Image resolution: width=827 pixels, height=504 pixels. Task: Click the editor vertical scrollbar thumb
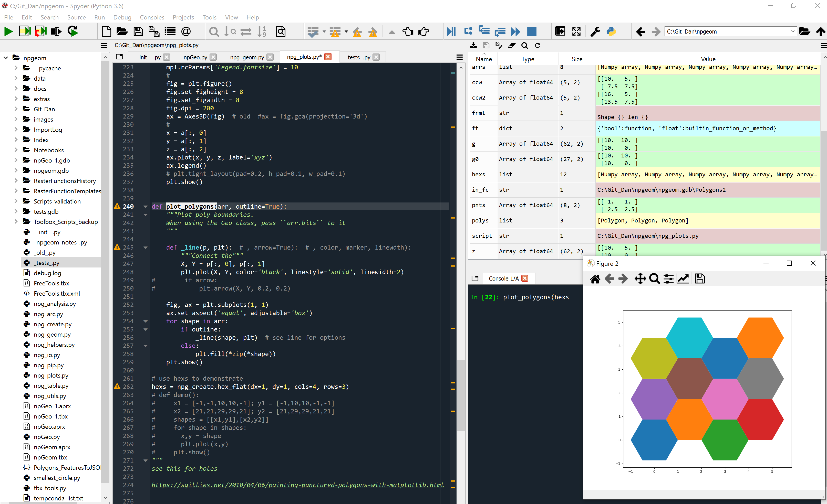(x=461, y=395)
